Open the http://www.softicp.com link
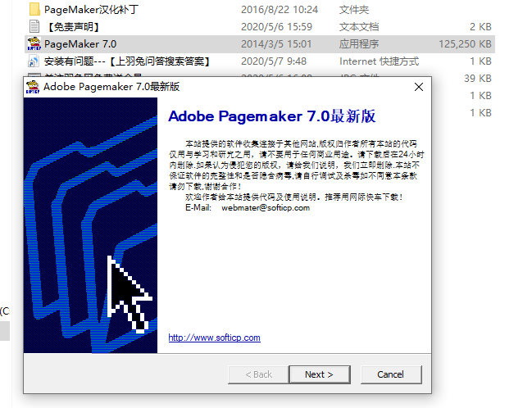The height and width of the screenshot is (408, 532). click(x=214, y=338)
